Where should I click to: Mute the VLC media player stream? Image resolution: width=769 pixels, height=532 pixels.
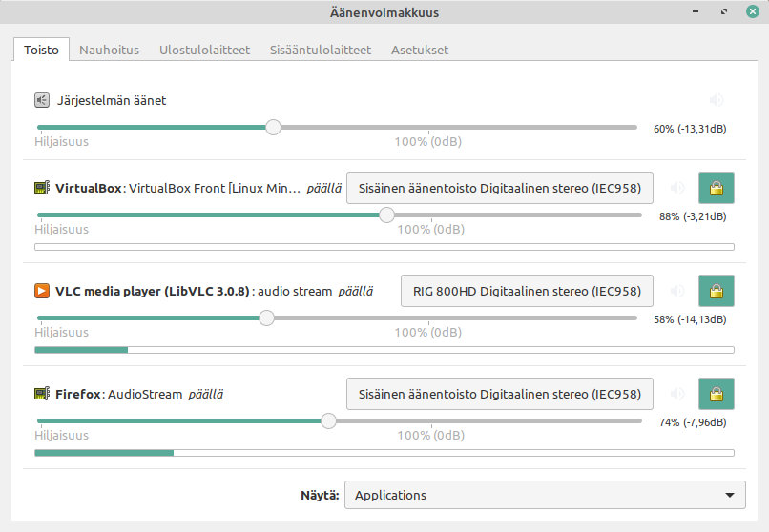[677, 291]
